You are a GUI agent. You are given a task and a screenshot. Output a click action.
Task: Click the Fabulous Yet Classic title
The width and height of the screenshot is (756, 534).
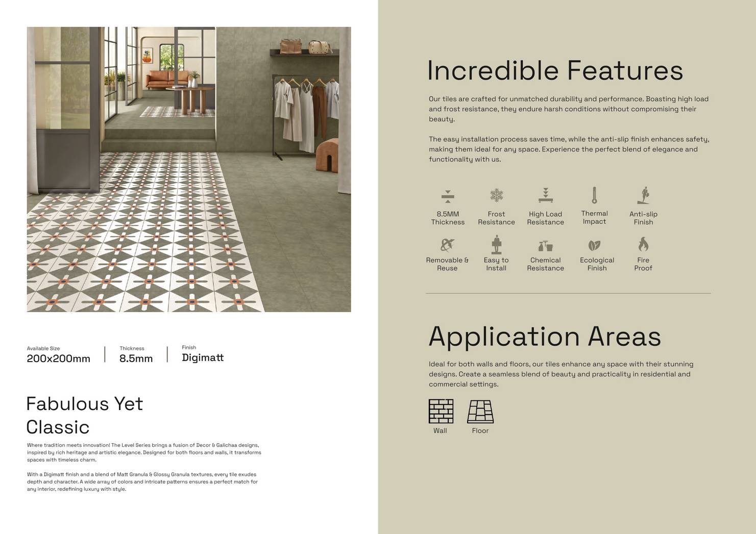(85, 415)
